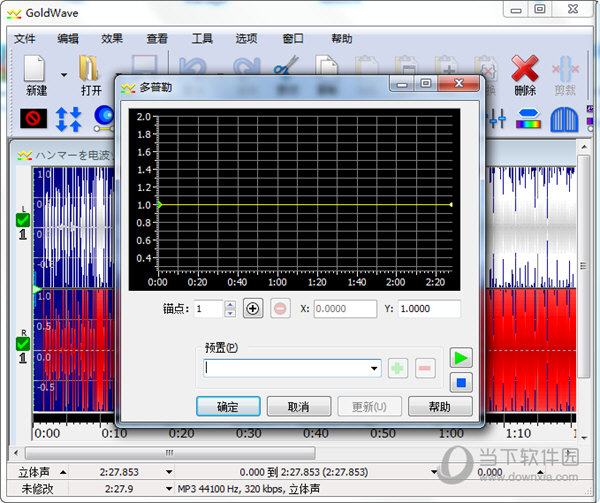The width and height of the screenshot is (600, 503).
Task: Click the preset name text box
Action: coord(286,368)
